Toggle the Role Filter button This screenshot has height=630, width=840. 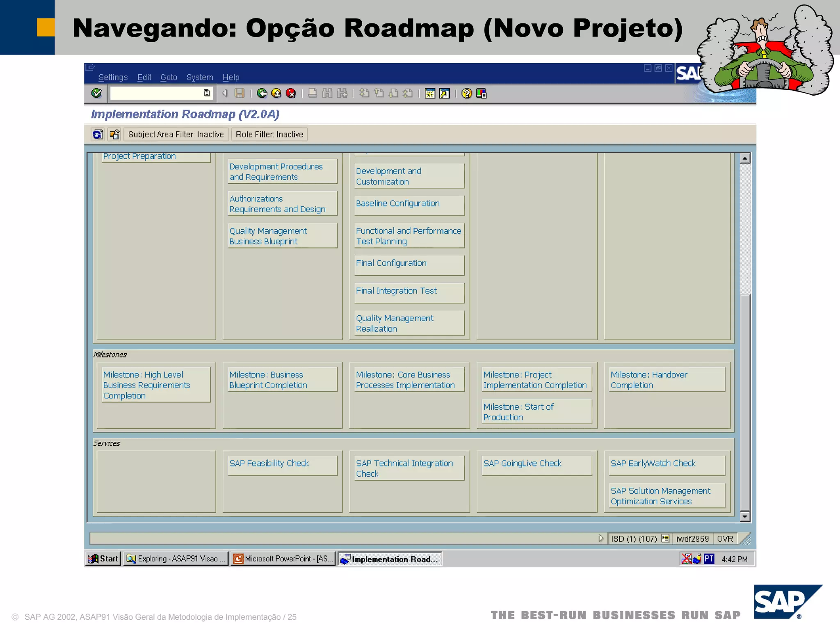point(269,135)
